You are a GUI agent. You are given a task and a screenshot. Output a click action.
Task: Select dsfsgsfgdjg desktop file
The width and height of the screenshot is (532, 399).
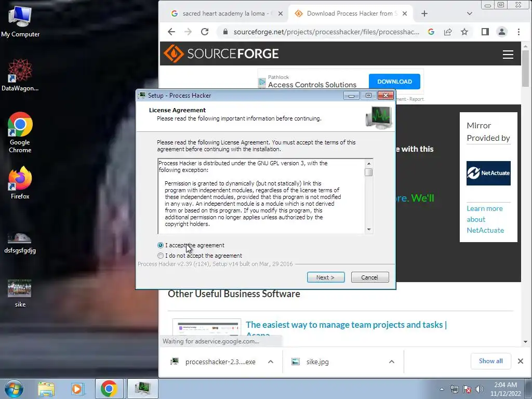point(20,243)
